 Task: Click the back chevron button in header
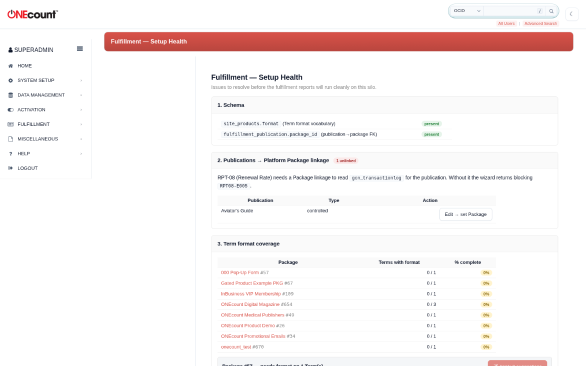coord(571,14)
